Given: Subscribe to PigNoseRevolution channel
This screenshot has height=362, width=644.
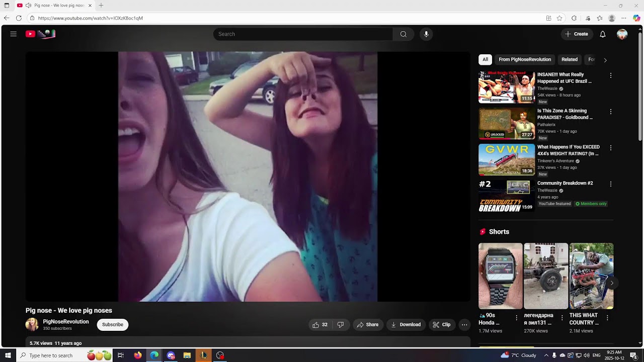Looking at the screenshot, I should pyautogui.click(x=113, y=325).
